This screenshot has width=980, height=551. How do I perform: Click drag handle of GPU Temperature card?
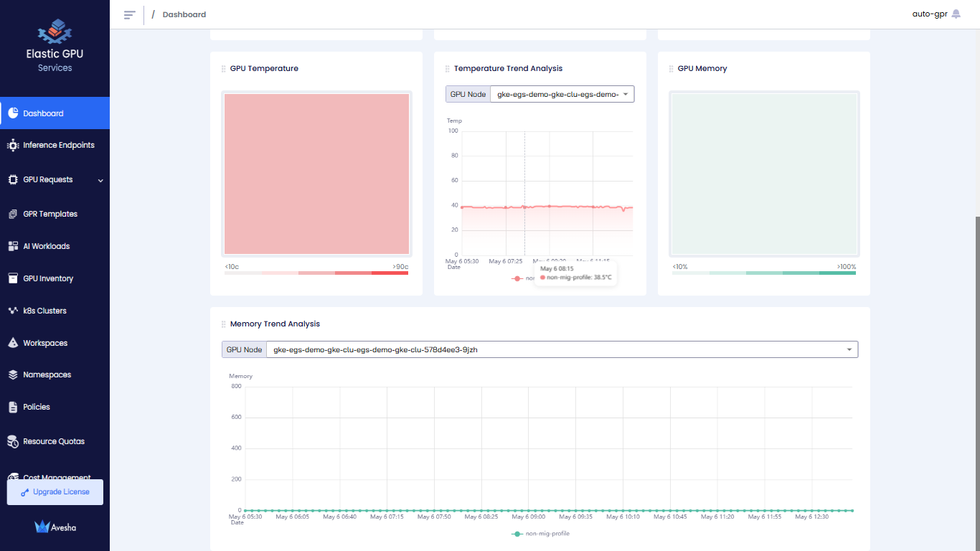tap(224, 69)
